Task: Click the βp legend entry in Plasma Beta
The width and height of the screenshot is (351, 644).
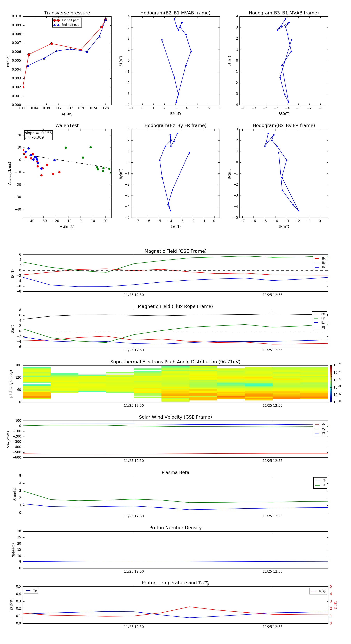Action: pos(321,480)
